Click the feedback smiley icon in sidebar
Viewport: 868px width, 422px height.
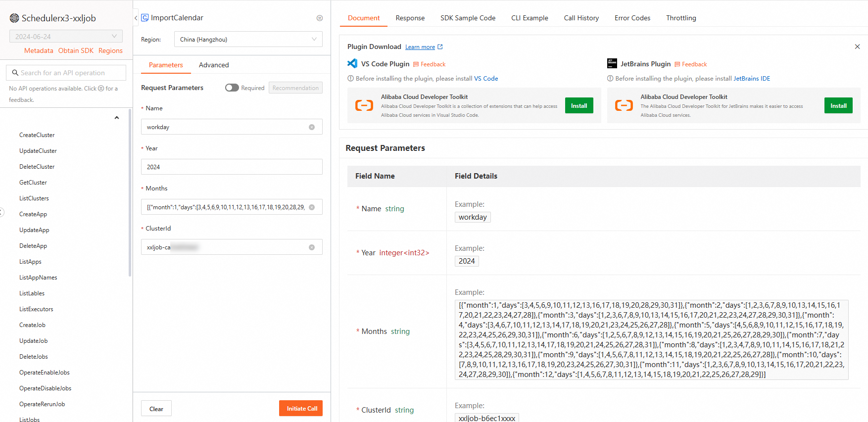(101, 89)
